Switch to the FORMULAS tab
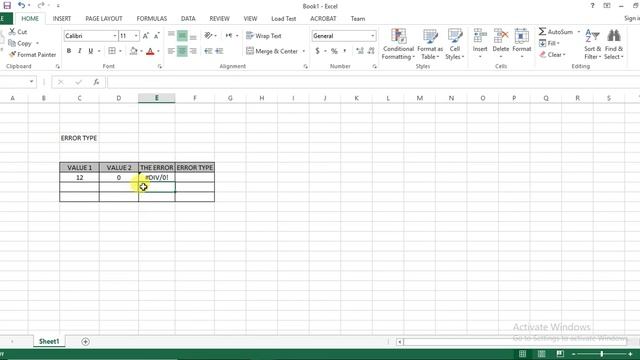This screenshot has height=360, width=640. (x=151, y=18)
